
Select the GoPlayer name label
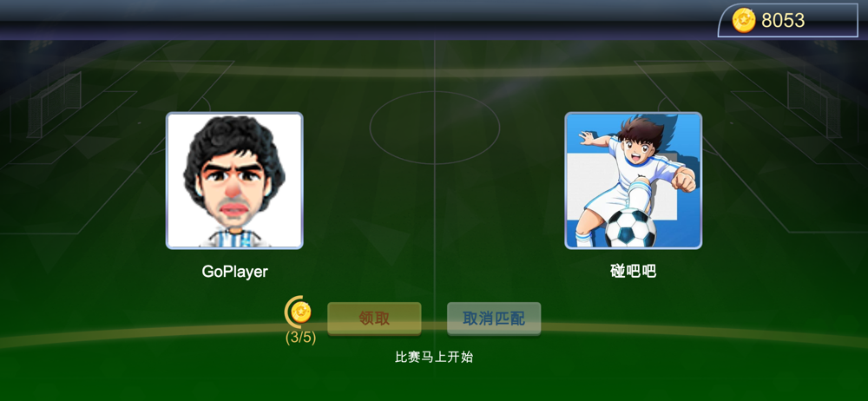coord(234,272)
